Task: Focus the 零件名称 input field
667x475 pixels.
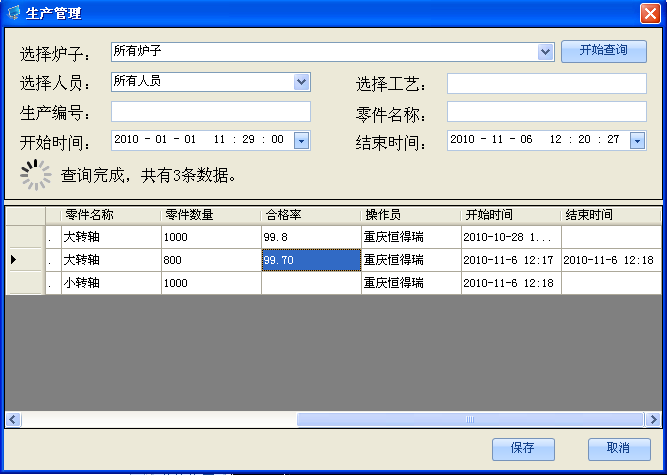Action: [547, 111]
